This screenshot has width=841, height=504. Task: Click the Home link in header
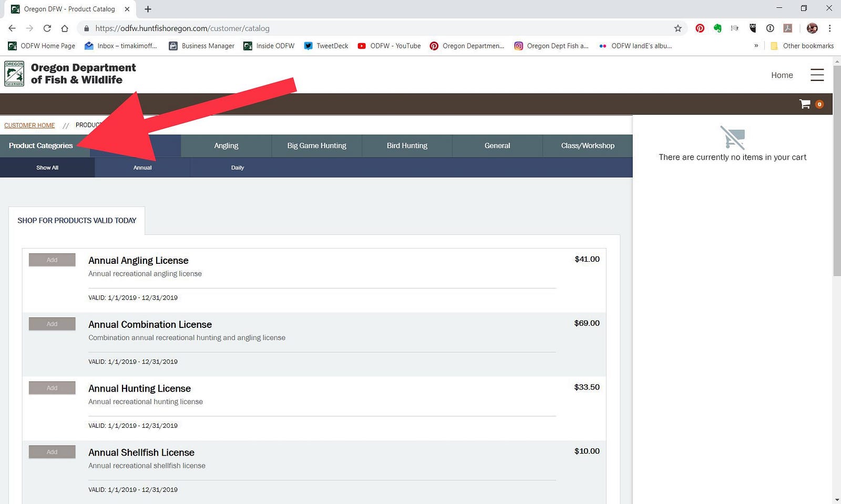pos(782,75)
